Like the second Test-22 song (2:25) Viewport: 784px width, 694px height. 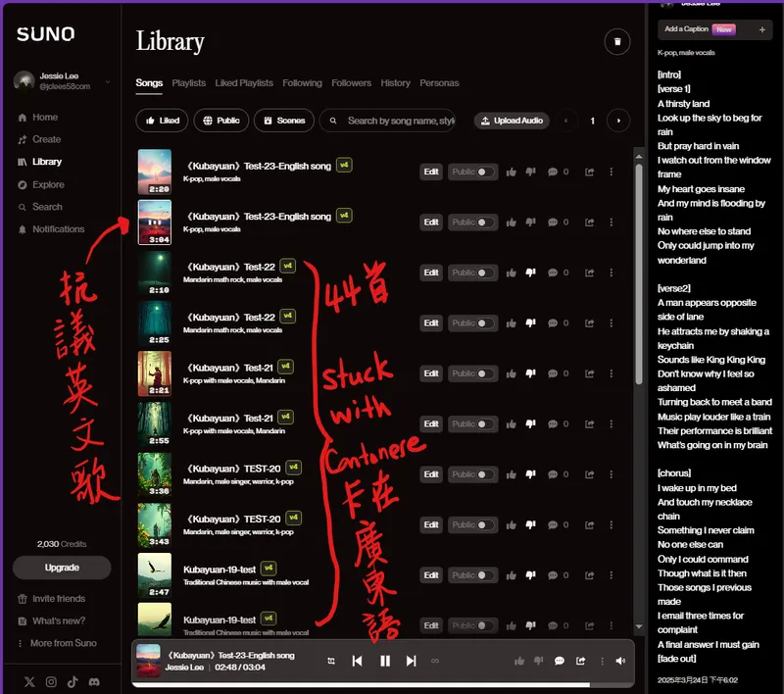511,323
